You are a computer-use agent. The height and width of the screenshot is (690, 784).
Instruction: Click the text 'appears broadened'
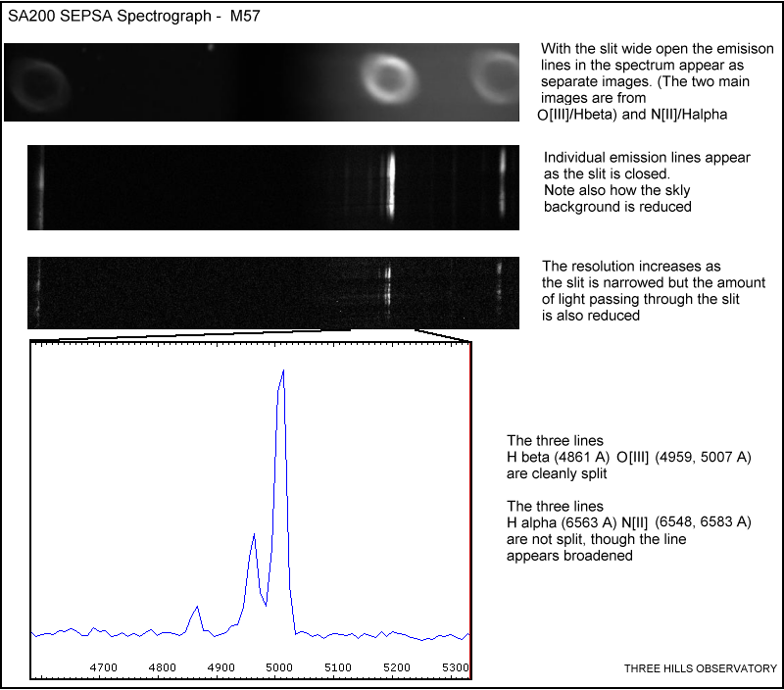pos(569,556)
